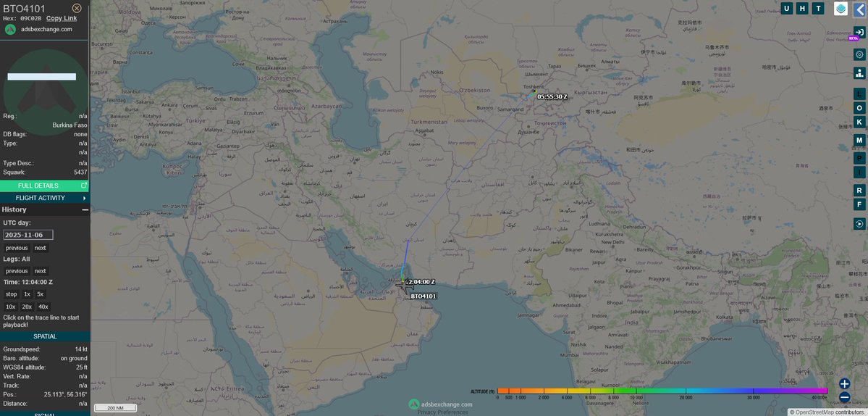Click the 12:04:00 Z trace timestamp
Image resolution: width=868 pixels, height=416 pixels.
[x=421, y=282]
